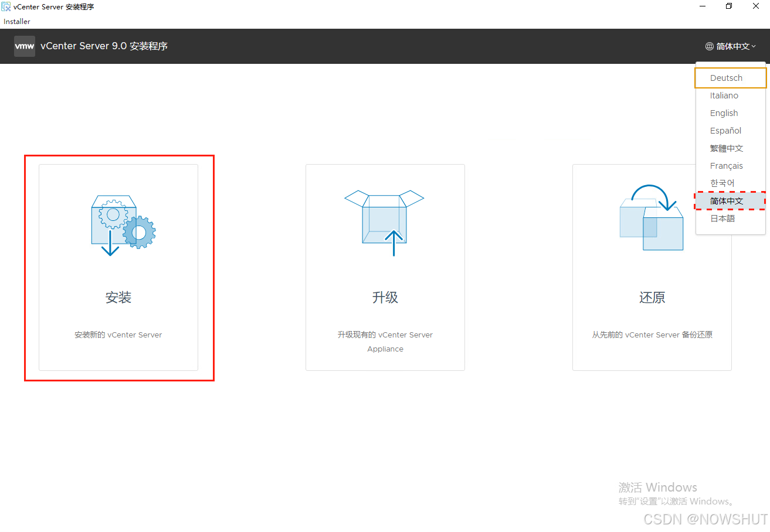This screenshot has width=770, height=532.
Task: Choose Français in the language menu
Action: point(731,166)
